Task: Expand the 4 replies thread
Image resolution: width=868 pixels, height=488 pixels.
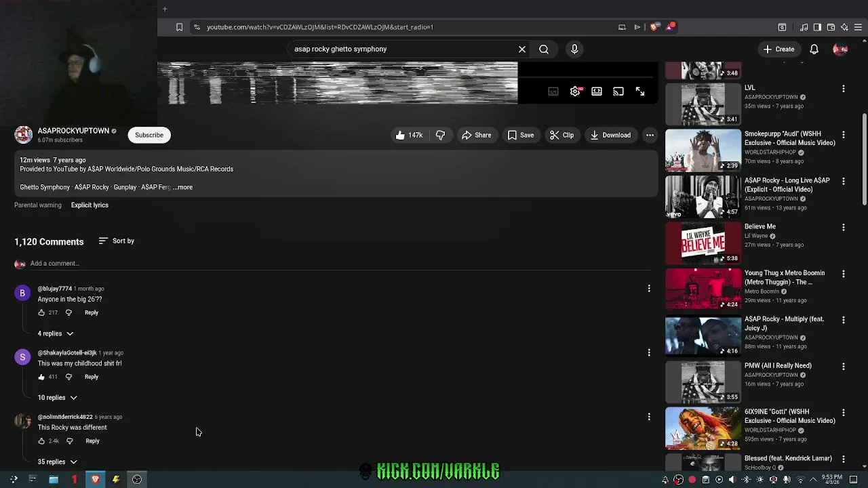Action: coord(56,333)
